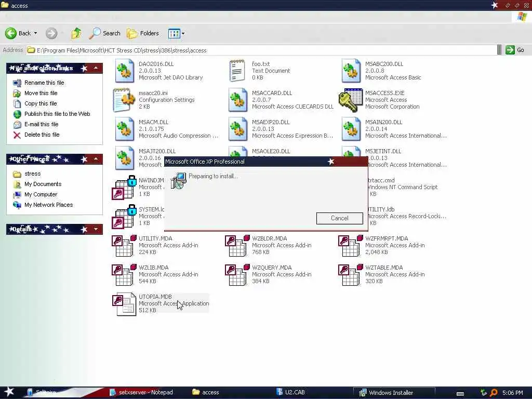Go up one folder level

click(76, 33)
